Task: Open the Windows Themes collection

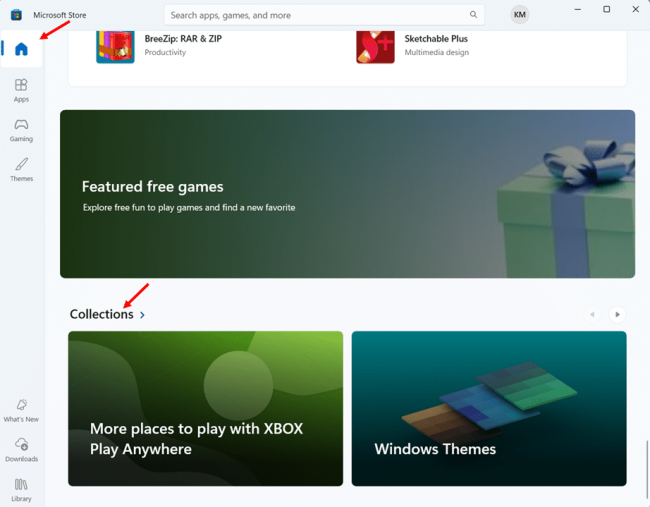Action: pyautogui.click(x=489, y=408)
